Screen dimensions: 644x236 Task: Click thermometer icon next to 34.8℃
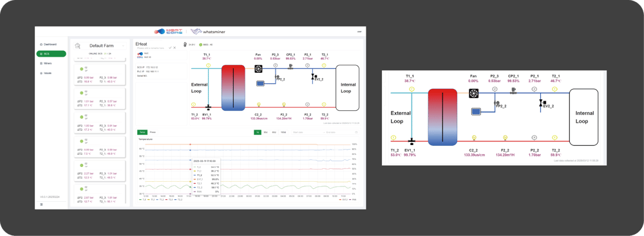pyautogui.click(x=185, y=44)
